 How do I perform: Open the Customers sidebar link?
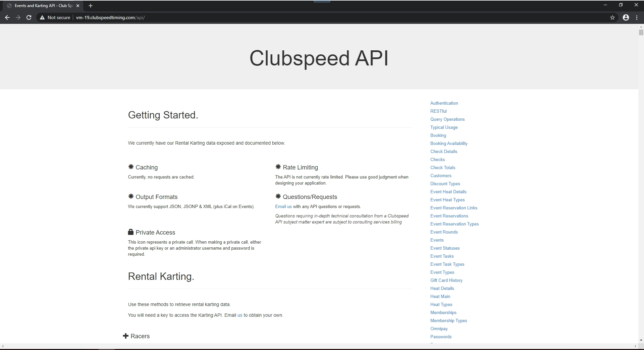click(441, 176)
